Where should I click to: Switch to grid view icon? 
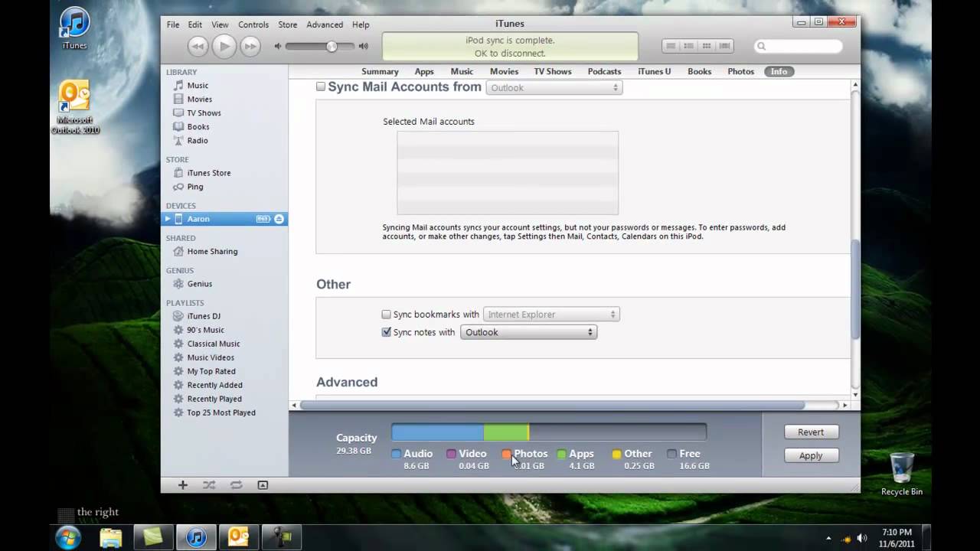[707, 46]
